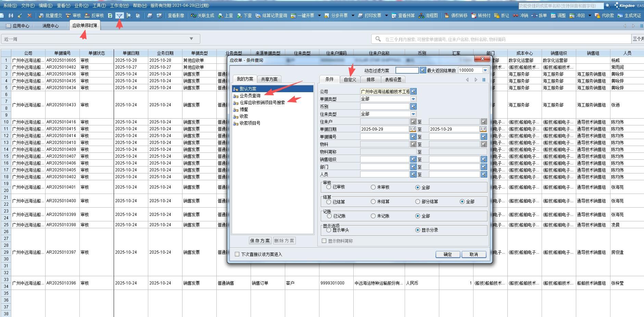Open the 共享方案 tab
This screenshot has height=317, width=644.
pos(269,79)
